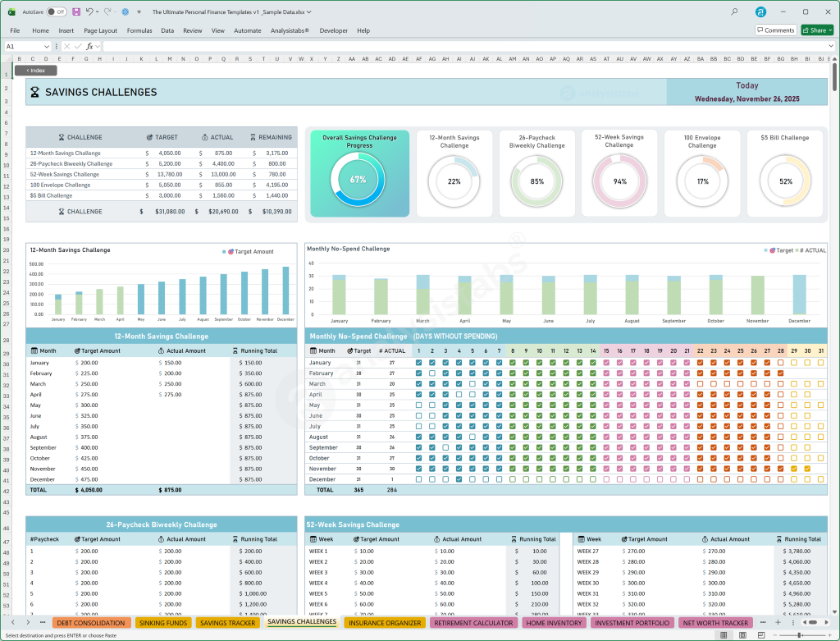840x641 pixels.
Task: Adjust the zoom slider in status bar
Action: tap(800, 635)
